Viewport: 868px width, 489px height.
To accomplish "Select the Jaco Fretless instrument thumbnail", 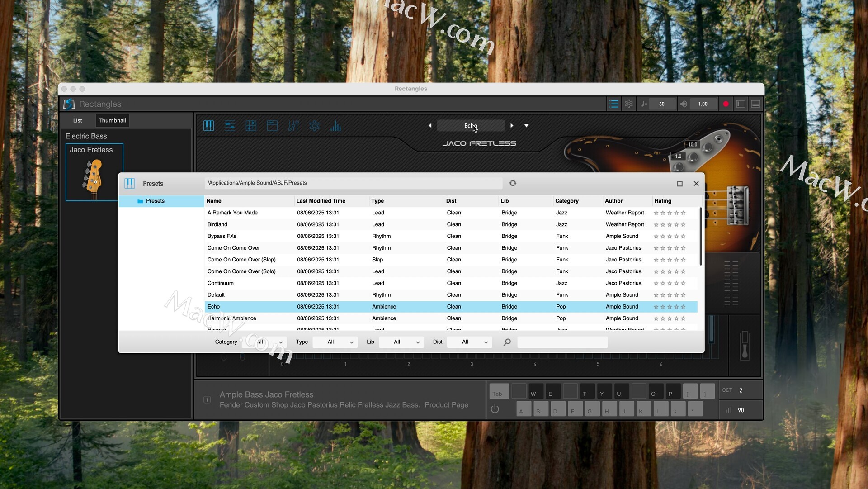I will click(94, 172).
